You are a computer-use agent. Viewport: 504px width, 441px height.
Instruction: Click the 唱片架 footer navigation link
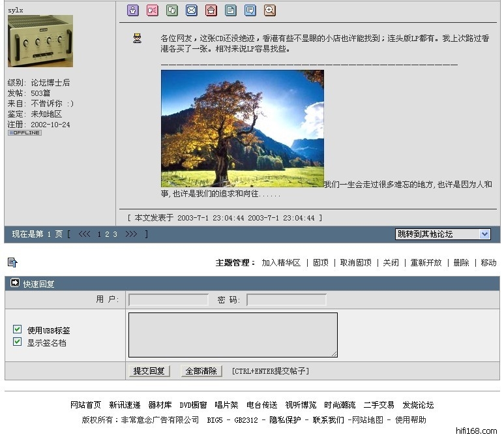(x=226, y=405)
